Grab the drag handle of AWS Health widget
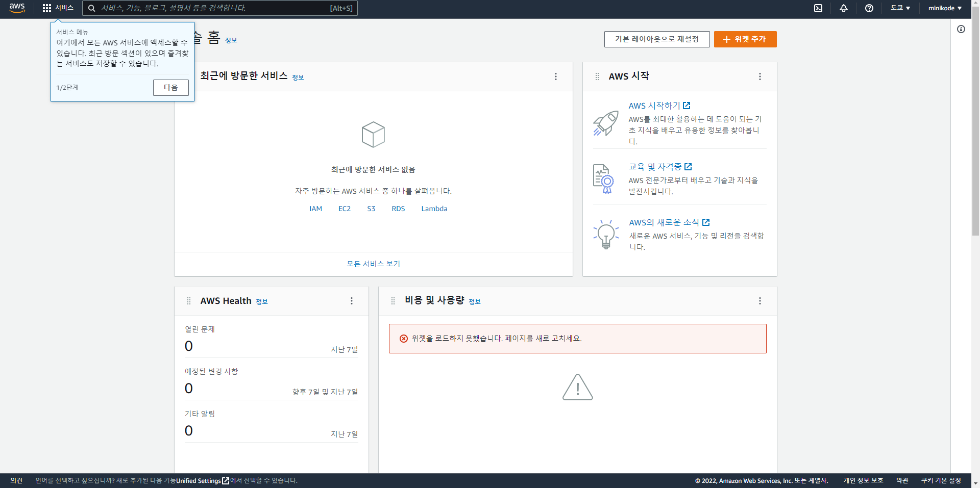 (189, 301)
